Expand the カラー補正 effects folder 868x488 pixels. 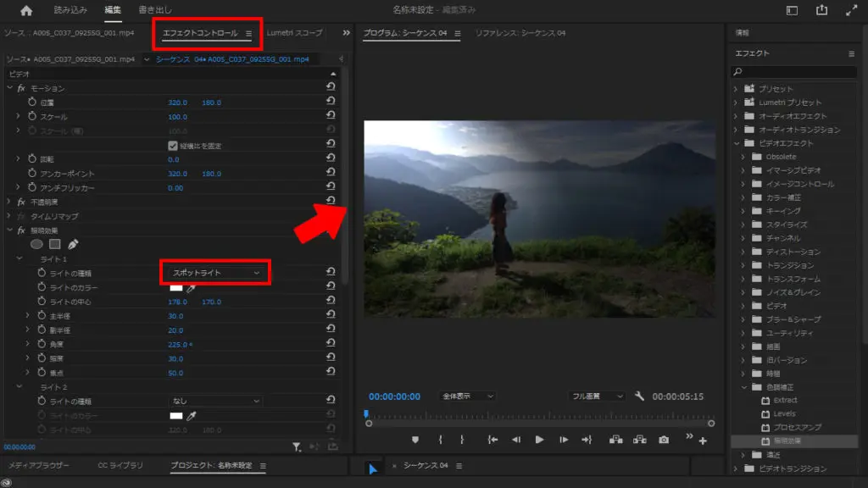click(x=743, y=197)
